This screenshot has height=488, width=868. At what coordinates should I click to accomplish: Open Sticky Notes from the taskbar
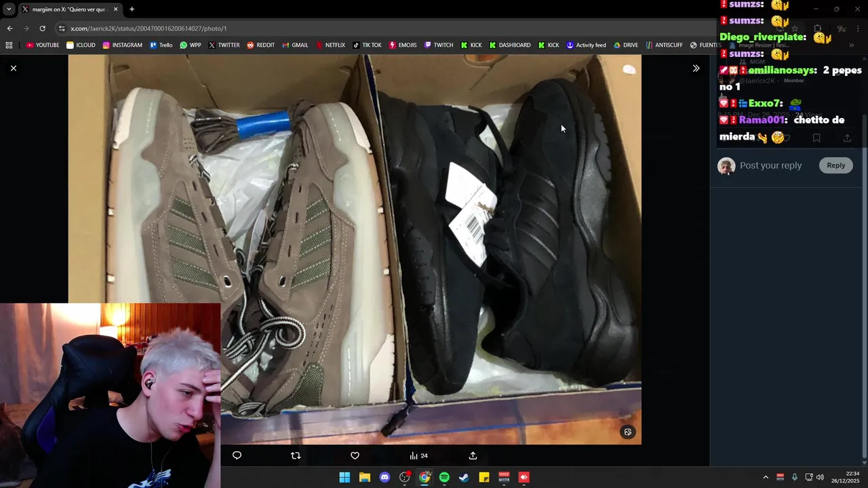click(x=484, y=477)
